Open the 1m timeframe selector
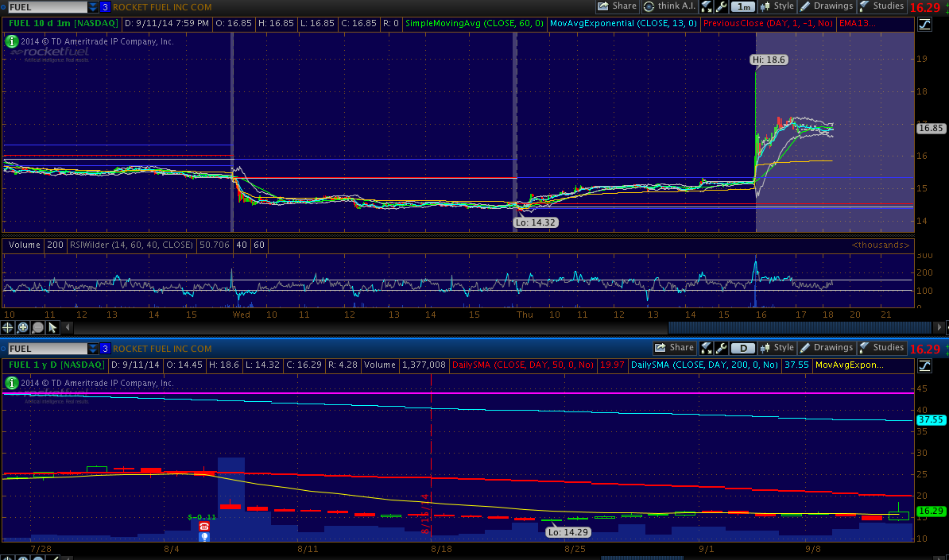949x560 pixels. pos(743,6)
